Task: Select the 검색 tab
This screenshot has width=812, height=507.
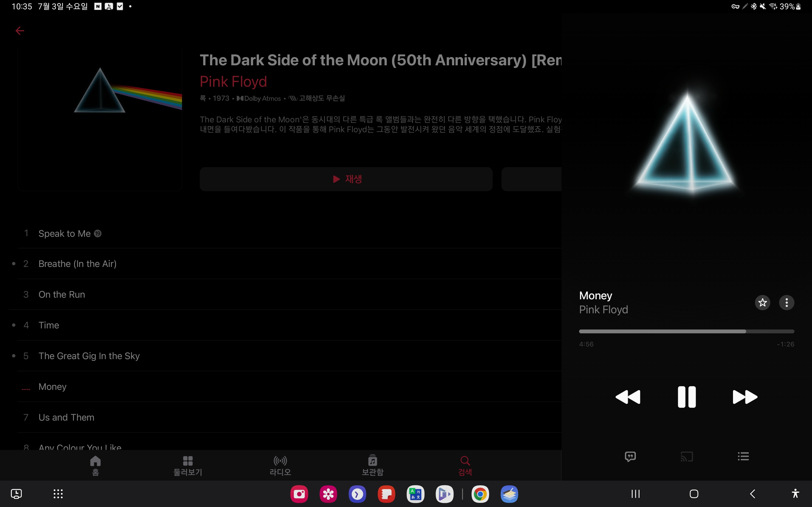Action: click(x=465, y=465)
